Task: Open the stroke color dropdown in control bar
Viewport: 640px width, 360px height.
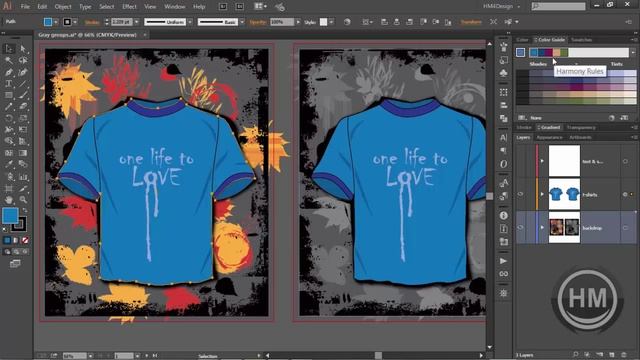Action: 75,22
